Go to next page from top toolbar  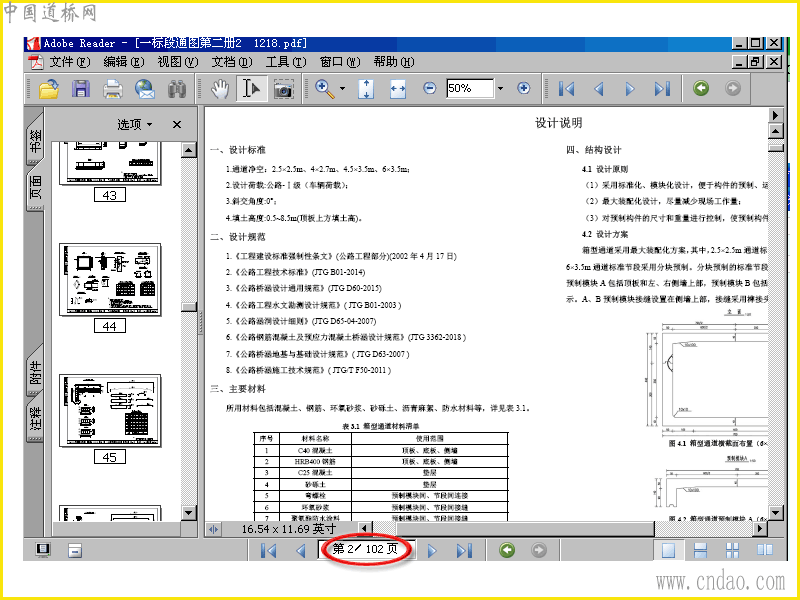(x=630, y=89)
